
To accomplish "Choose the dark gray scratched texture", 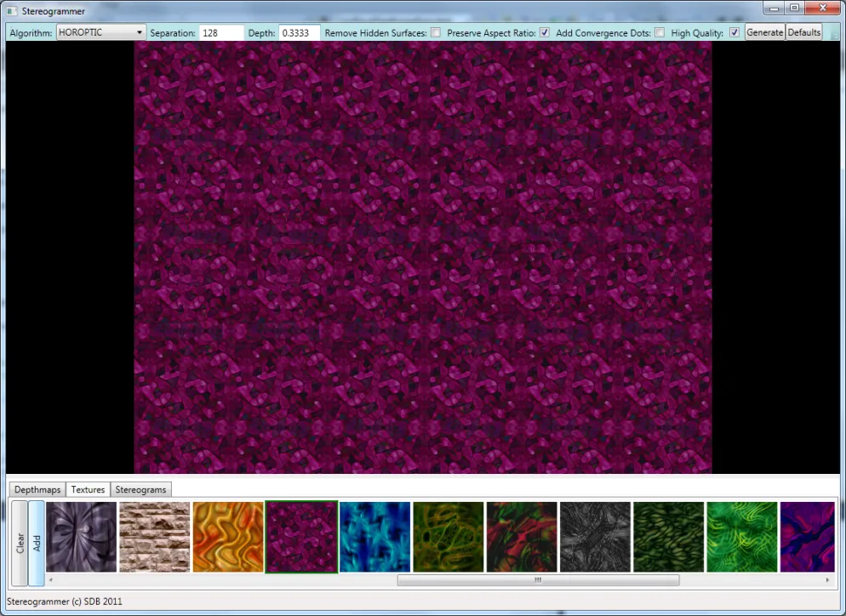I will click(x=595, y=537).
